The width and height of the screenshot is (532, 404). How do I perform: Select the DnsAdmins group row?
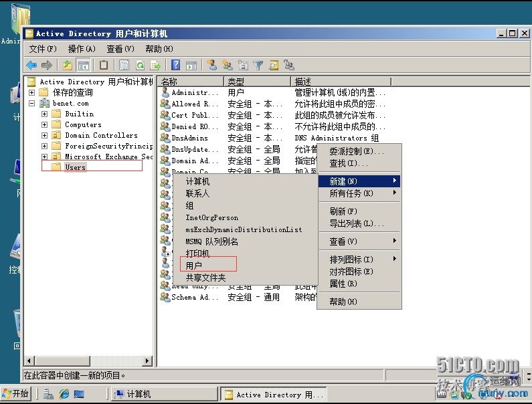[274, 138]
